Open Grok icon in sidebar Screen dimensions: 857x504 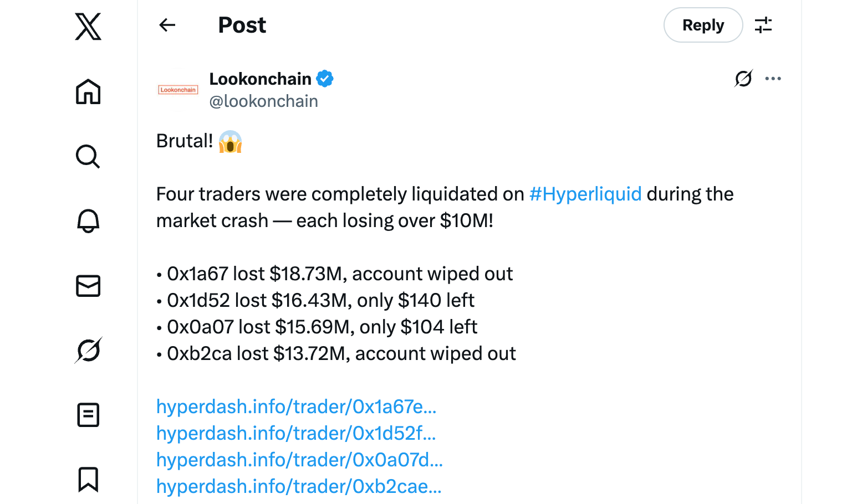pos(88,350)
